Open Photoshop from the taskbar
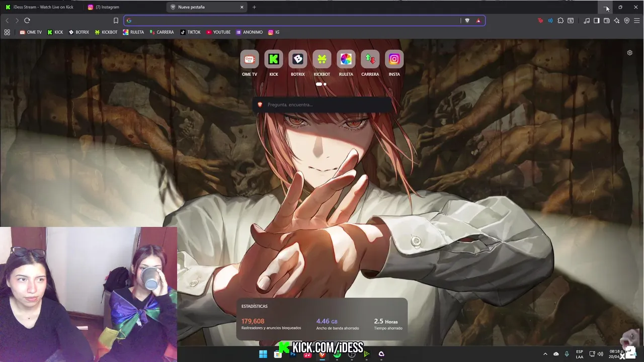Screen dimensions: 644x362 [293, 354]
